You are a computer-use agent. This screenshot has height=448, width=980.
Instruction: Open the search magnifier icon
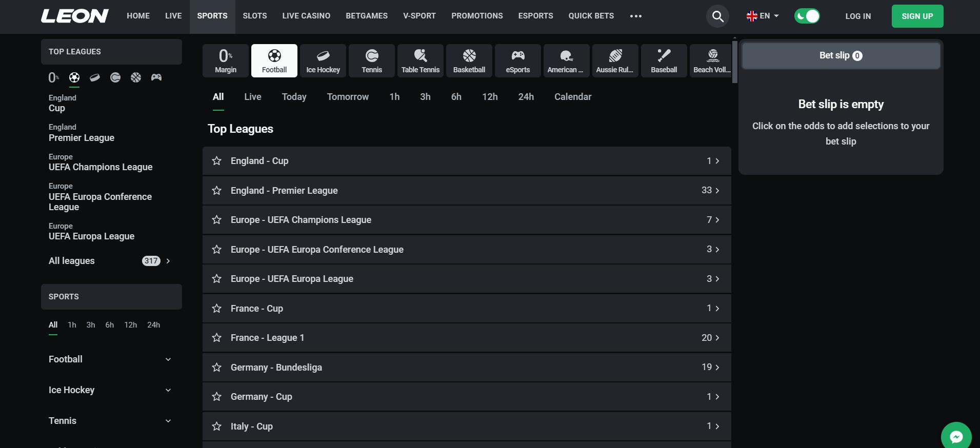(x=718, y=16)
